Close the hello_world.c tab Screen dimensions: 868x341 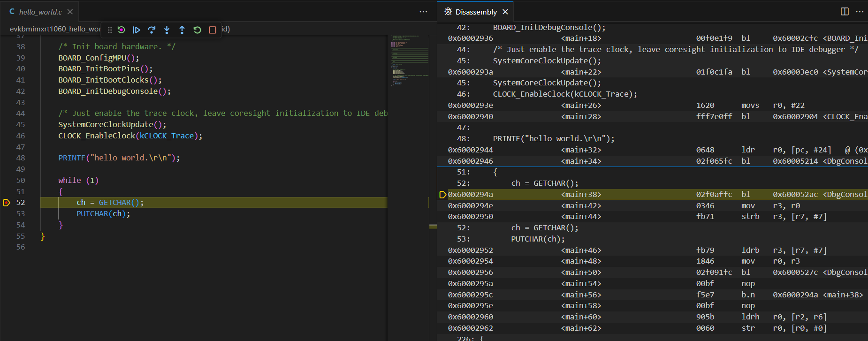70,12
